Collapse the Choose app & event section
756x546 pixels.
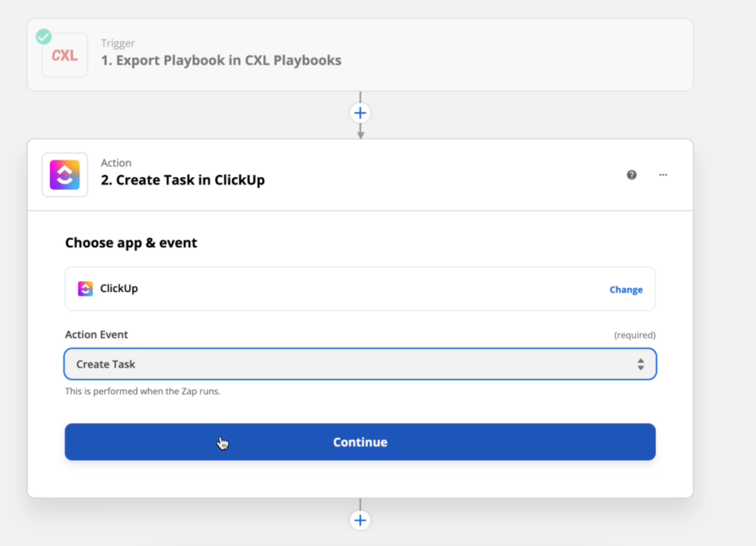(x=131, y=243)
